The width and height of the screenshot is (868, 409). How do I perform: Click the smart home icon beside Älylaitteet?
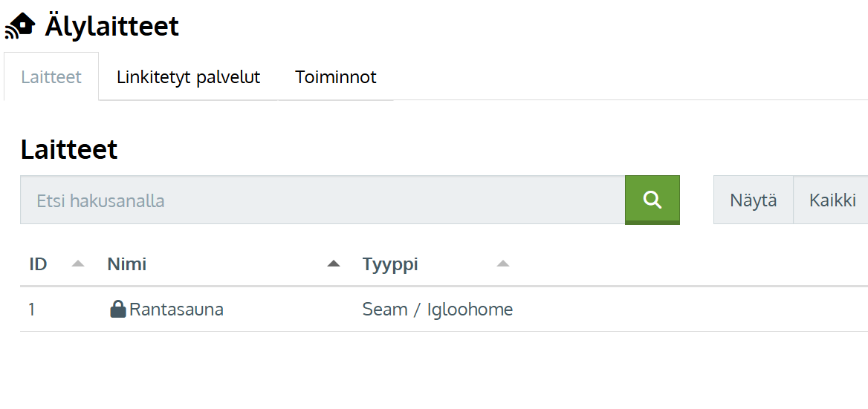point(19,27)
